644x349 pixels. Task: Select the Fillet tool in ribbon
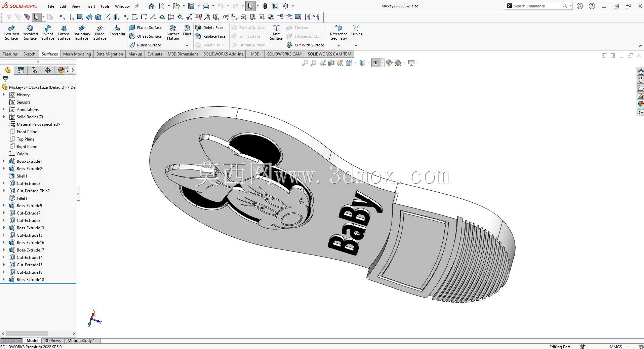[187, 31]
